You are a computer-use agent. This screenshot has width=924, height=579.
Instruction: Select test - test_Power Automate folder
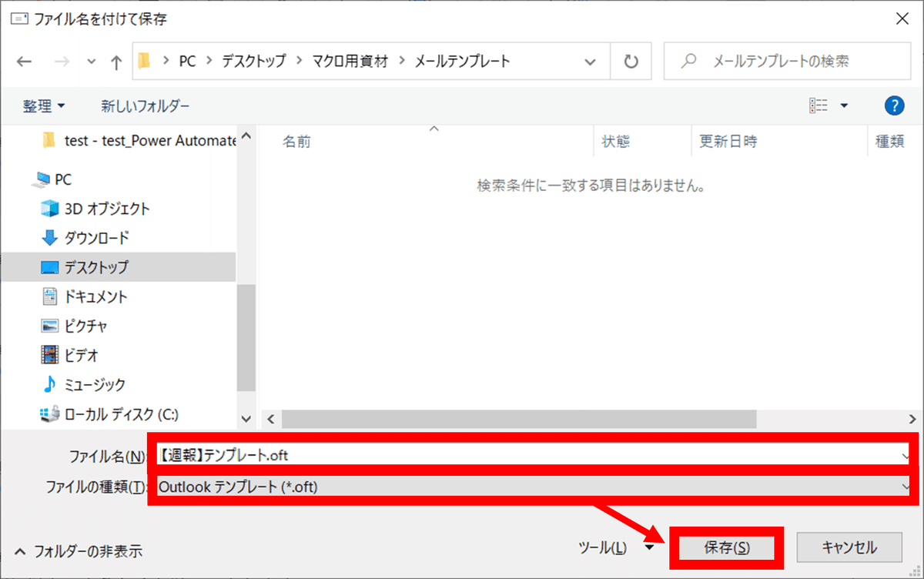point(139,141)
